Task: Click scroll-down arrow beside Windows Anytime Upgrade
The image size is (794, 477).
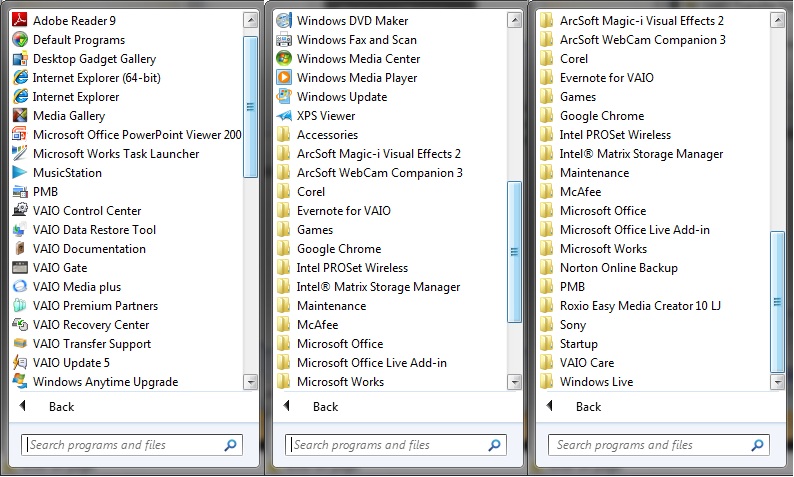Action: coord(251,382)
